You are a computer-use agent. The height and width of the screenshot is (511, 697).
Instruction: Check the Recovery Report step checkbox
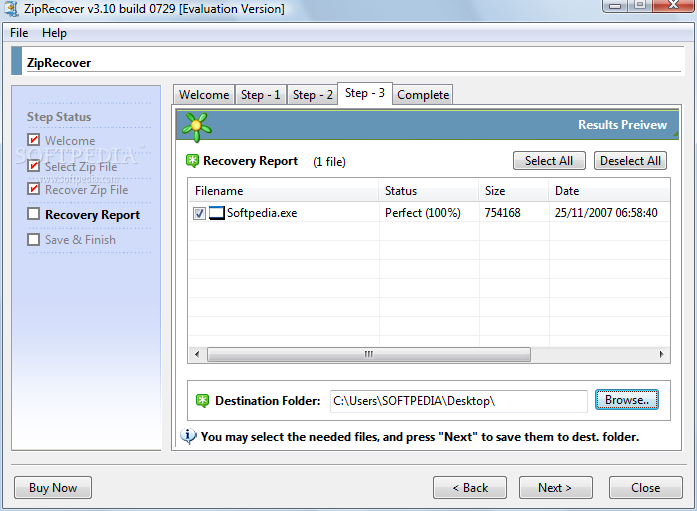(x=34, y=214)
